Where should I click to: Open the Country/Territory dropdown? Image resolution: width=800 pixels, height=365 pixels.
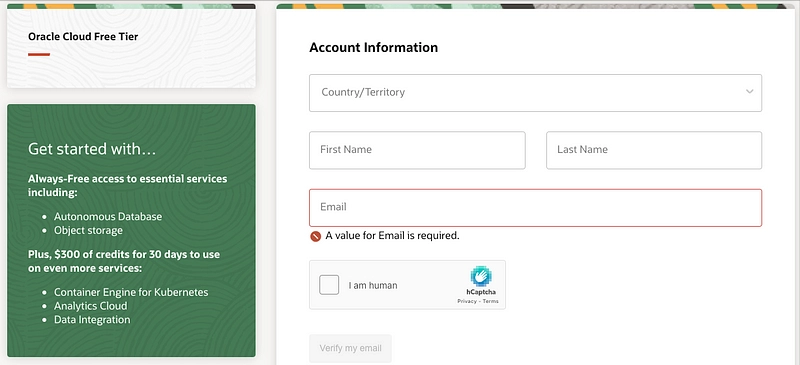click(535, 93)
